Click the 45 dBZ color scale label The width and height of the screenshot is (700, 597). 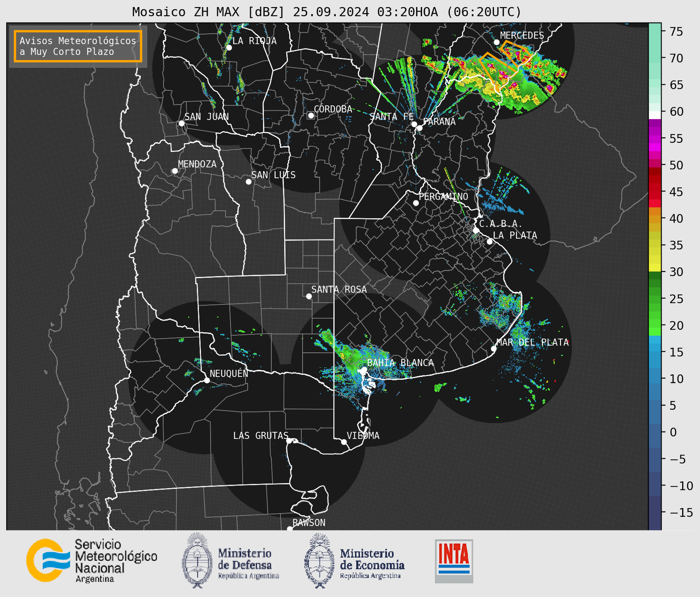[676, 192]
